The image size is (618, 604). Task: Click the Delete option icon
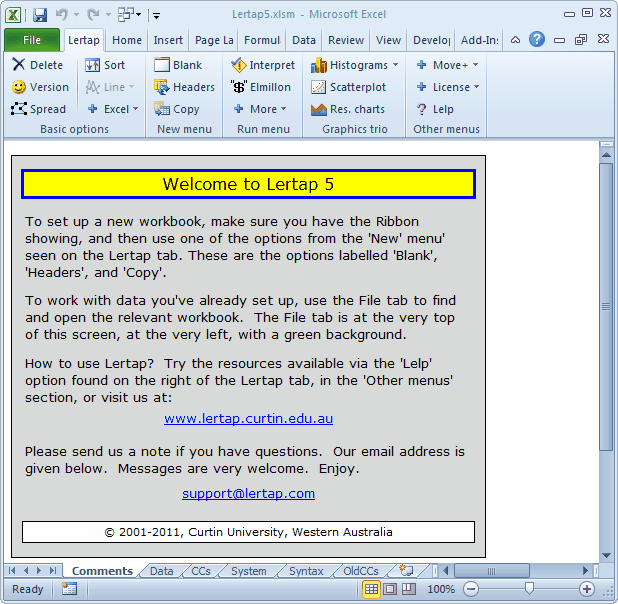(18, 64)
